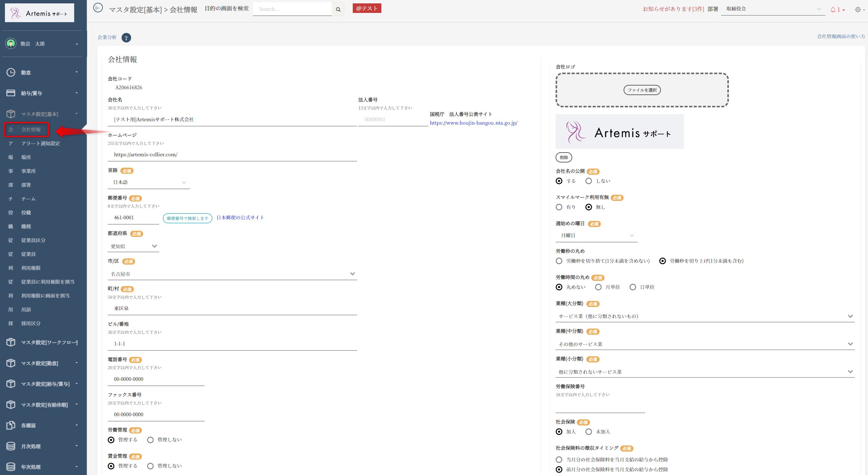Open アラート通知設定 in sidebar menu
Viewport: 868px width, 475px height.
click(40, 143)
